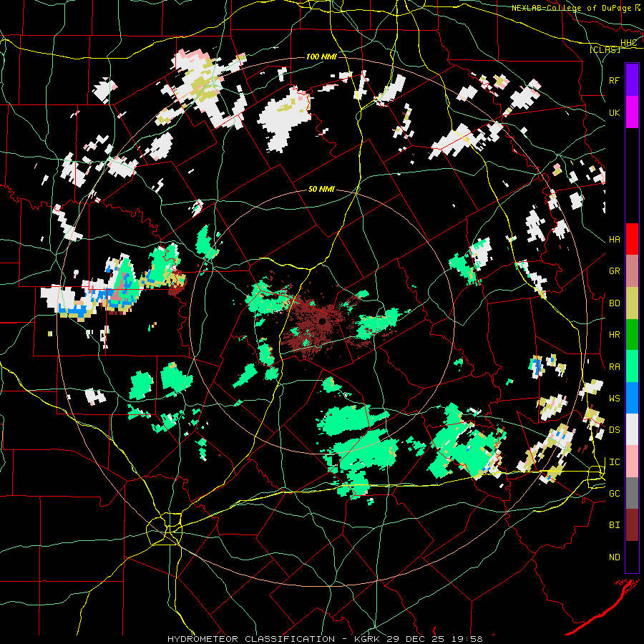The image size is (644, 644).
Task: Select the pink IC ice crystals swatch
Action: pos(632,462)
